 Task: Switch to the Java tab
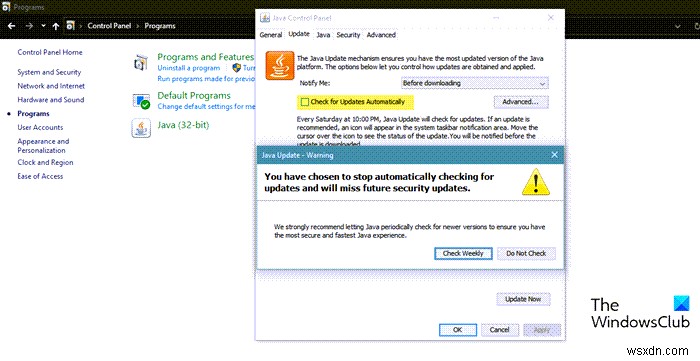click(323, 35)
